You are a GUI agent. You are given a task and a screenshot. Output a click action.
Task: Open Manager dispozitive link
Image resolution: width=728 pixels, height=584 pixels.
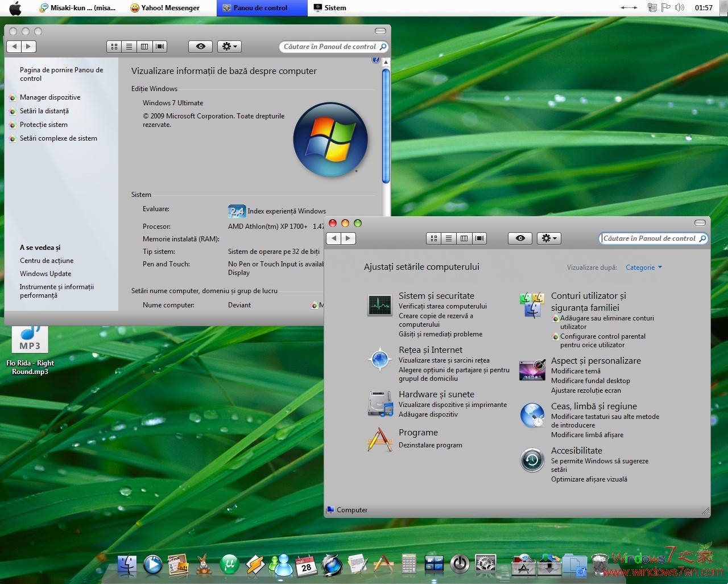click(50, 97)
